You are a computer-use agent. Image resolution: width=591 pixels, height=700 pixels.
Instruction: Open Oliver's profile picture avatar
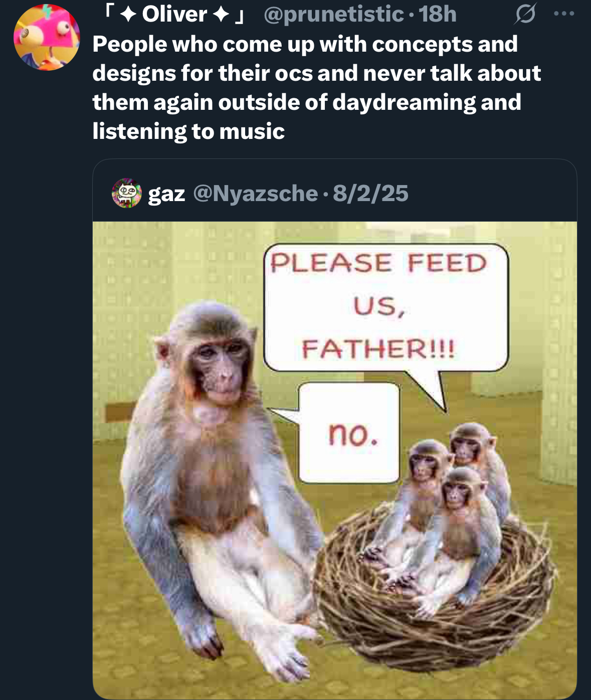point(47,38)
